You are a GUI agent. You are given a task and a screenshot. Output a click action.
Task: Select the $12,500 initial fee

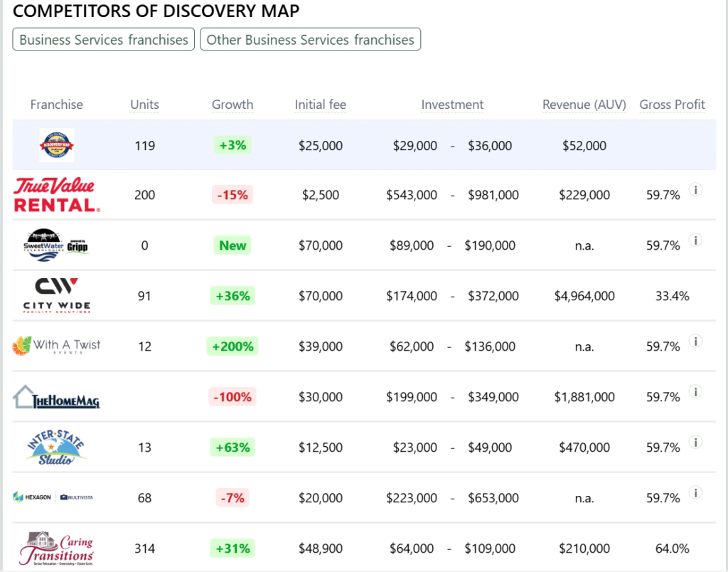click(x=321, y=447)
